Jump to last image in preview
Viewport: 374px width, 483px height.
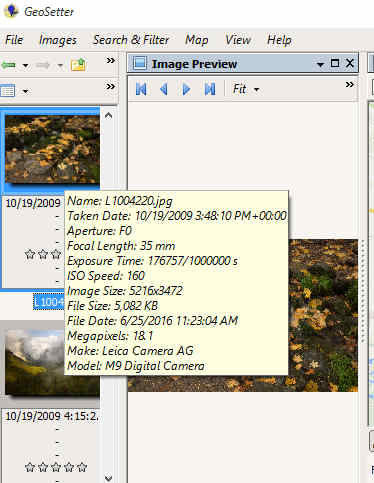[x=210, y=89]
